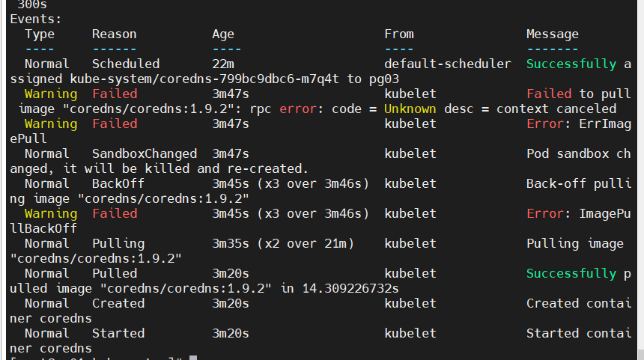Click the terminal cursor at the prompt

pos(192,358)
